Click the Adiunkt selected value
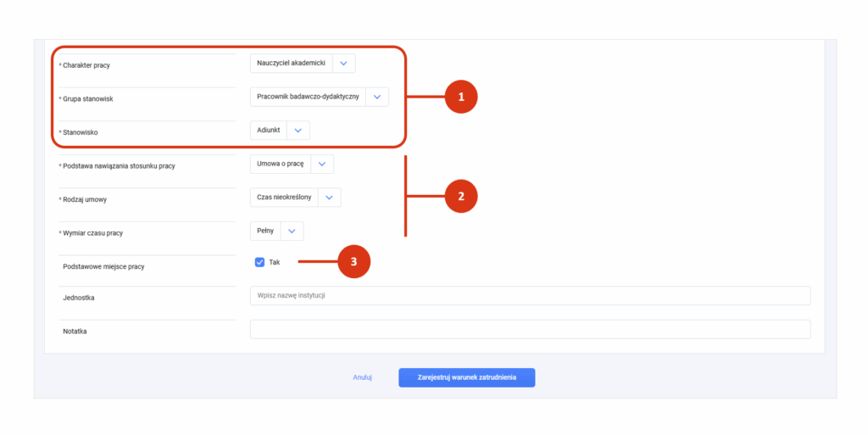868x435 pixels. click(x=269, y=131)
